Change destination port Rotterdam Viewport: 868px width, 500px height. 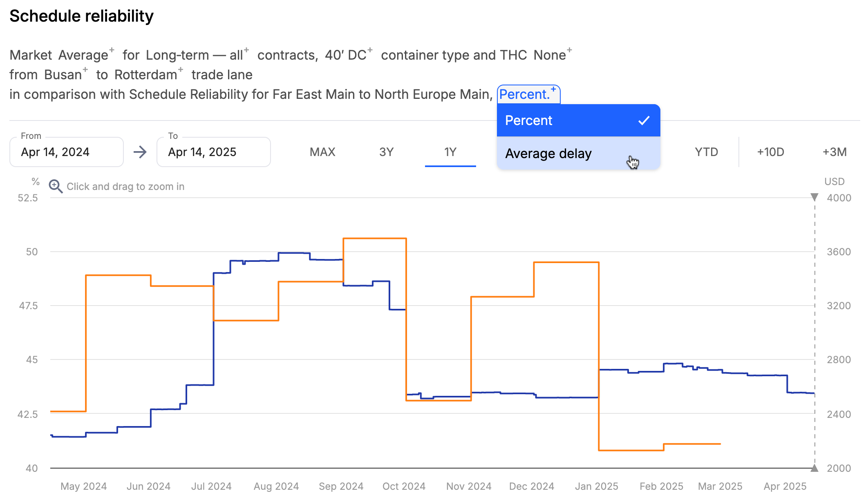tap(149, 75)
